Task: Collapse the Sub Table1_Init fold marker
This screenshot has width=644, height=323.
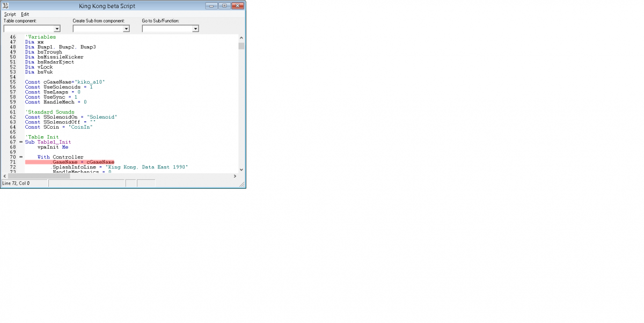Action: pos(21,142)
